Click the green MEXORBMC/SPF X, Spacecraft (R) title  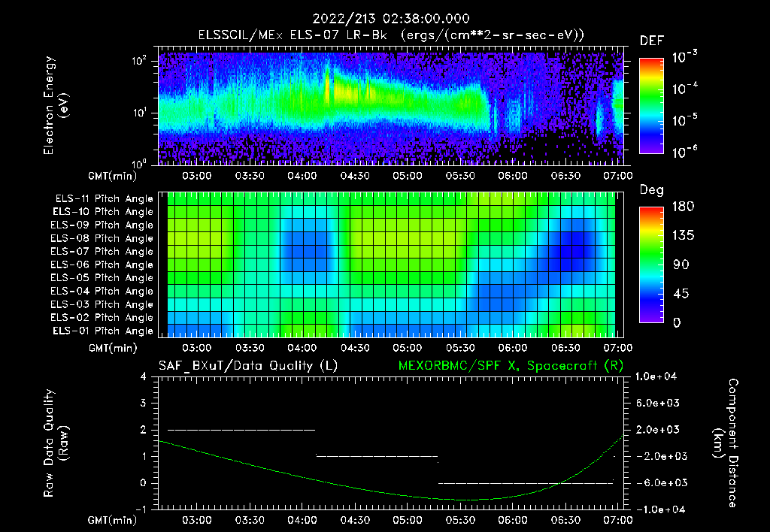pos(511,366)
